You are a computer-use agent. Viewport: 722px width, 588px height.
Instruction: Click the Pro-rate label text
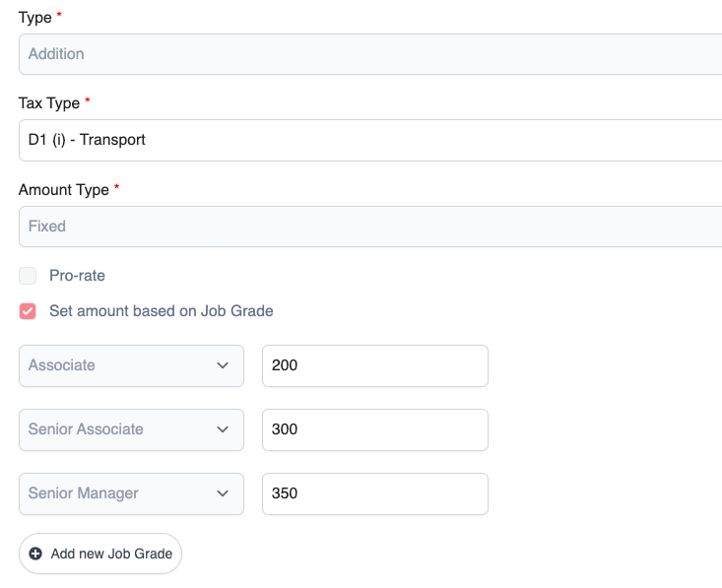pyautogui.click(x=77, y=276)
